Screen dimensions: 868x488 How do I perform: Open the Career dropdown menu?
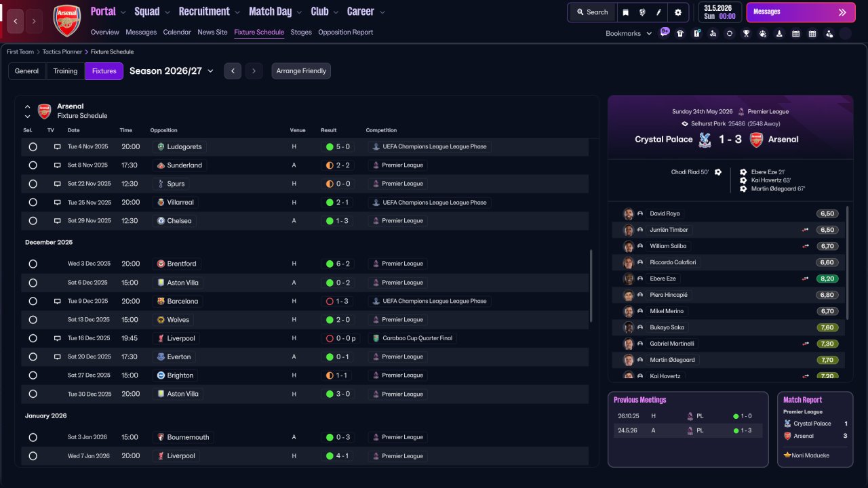(366, 12)
